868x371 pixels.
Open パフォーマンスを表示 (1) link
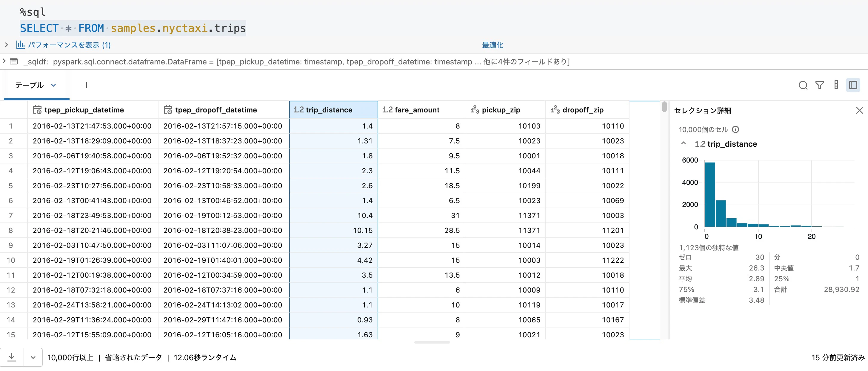pyautogui.click(x=69, y=45)
